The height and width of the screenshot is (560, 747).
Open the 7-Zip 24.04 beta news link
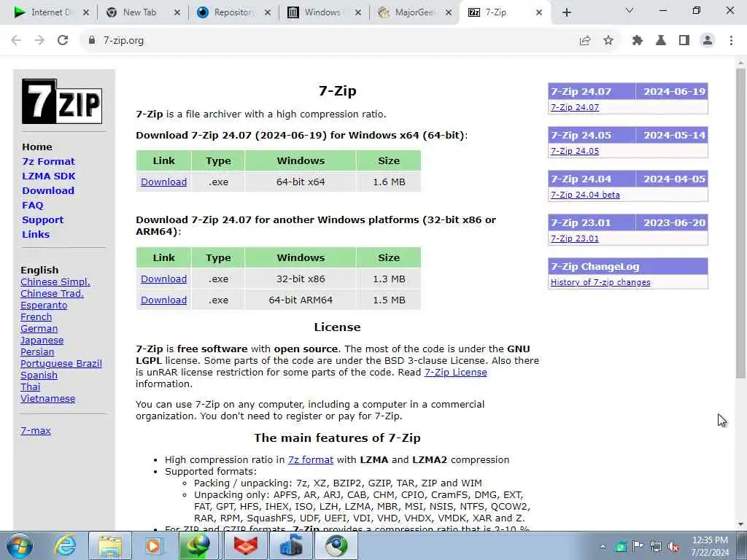click(x=585, y=195)
